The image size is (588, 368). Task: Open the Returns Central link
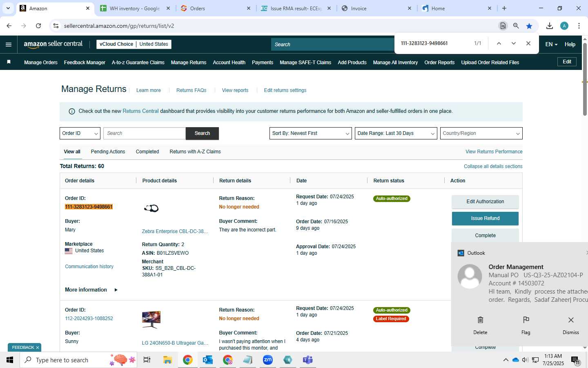click(140, 111)
